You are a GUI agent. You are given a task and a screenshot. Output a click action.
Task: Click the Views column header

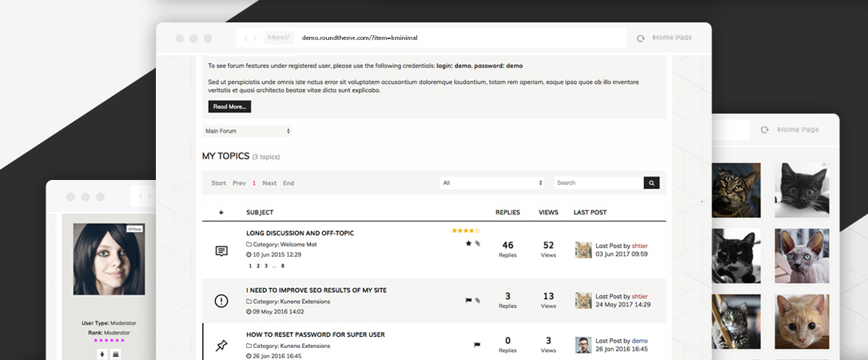click(548, 212)
